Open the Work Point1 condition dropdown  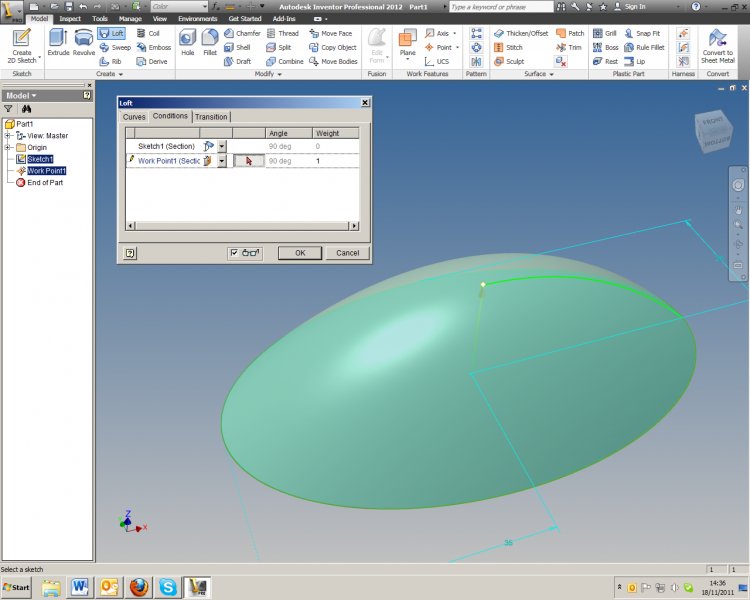[x=222, y=160]
